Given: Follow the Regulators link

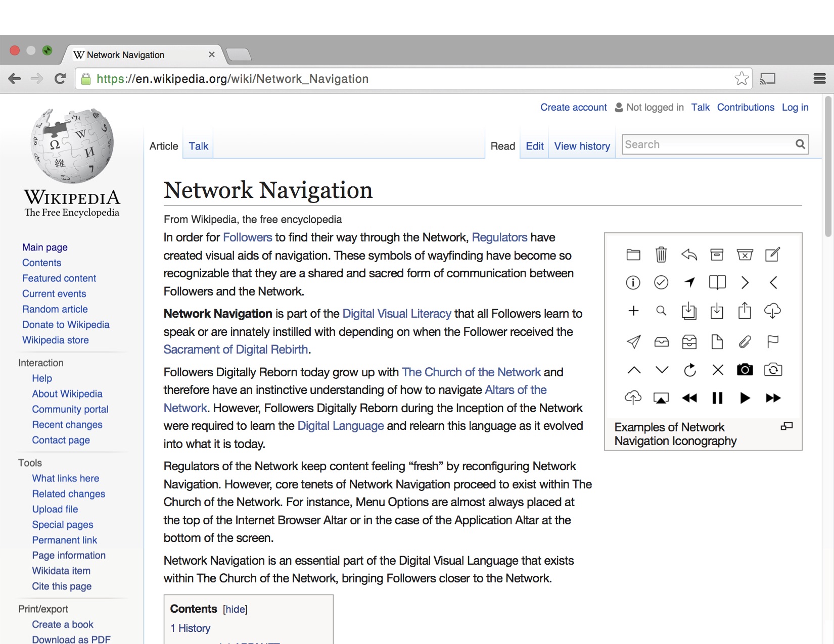Looking at the screenshot, I should (499, 237).
